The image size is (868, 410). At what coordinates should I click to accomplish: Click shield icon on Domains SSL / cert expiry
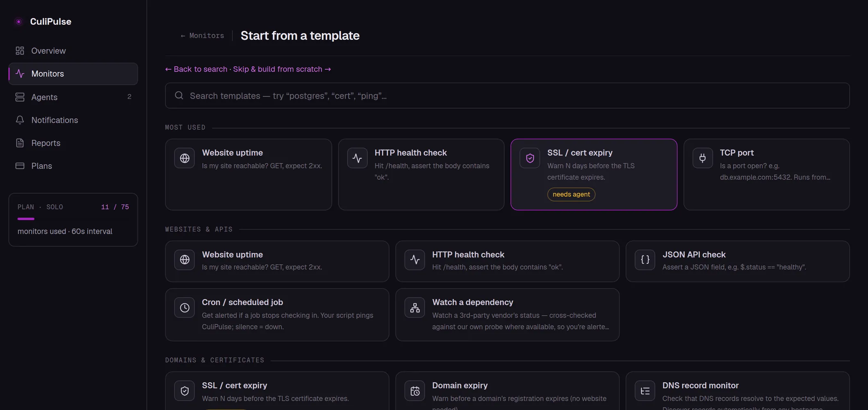[x=185, y=391]
